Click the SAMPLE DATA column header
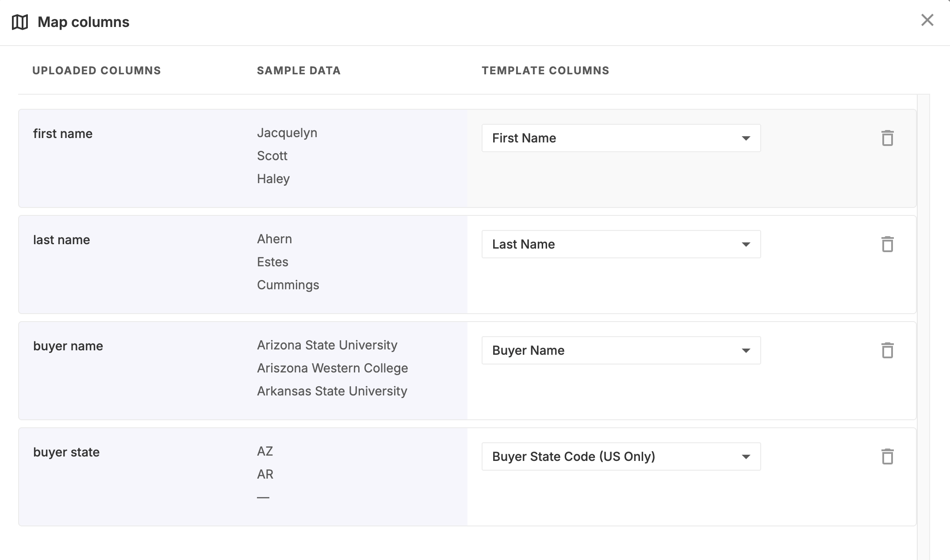This screenshot has width=950, height=560. pos(299,70)
